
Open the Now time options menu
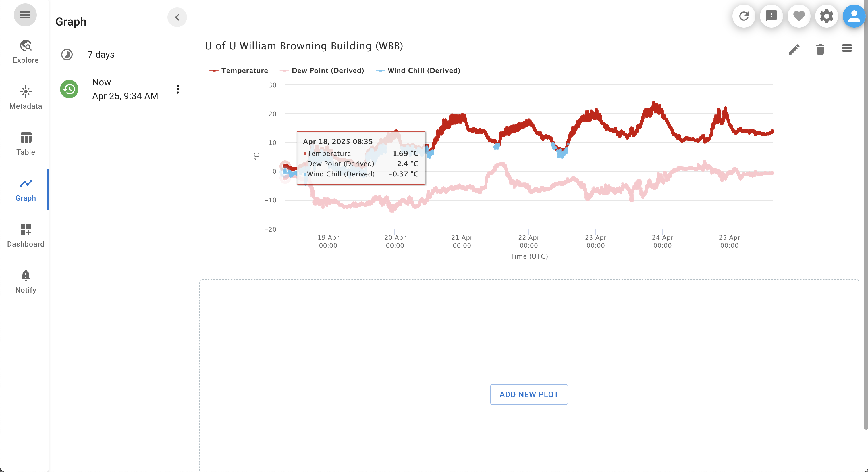coord(178,89)
